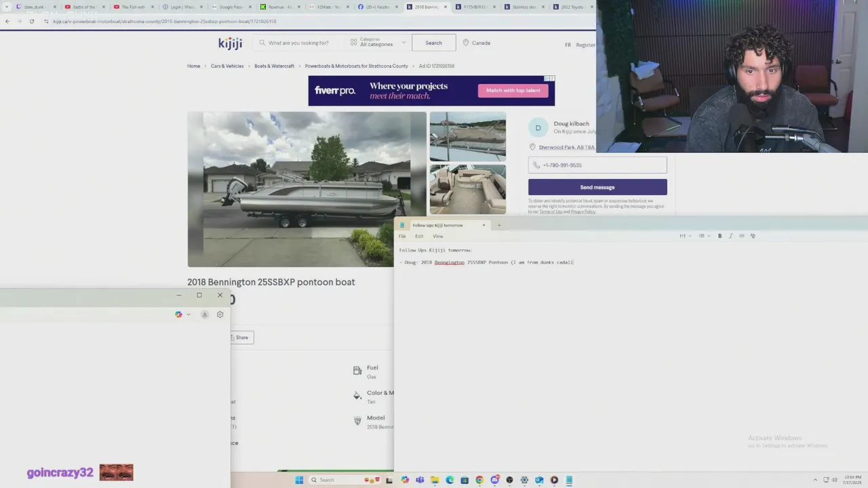This screenshot has width=868, height=488.
Task: Open Outlook from taskbar
Action: 539,480
